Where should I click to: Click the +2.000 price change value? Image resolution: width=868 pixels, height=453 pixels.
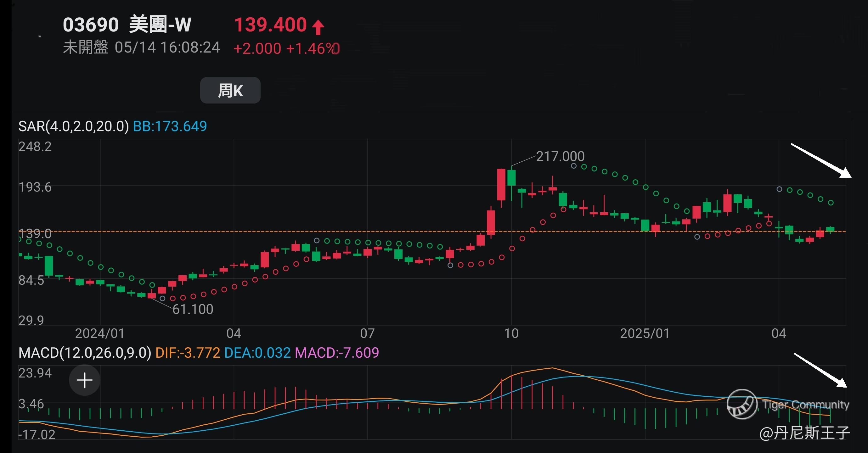[x=257, y=48]
